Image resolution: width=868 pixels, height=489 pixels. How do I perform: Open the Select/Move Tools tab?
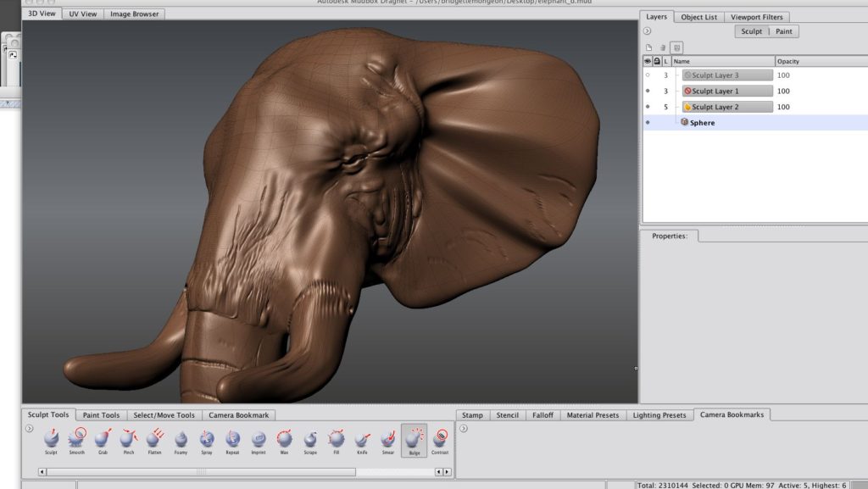[164, 415]
